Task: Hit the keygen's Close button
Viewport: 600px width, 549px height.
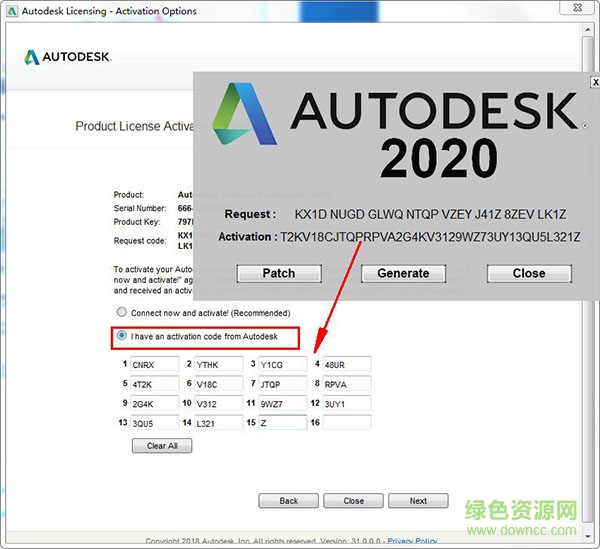Action: point(529,273)
